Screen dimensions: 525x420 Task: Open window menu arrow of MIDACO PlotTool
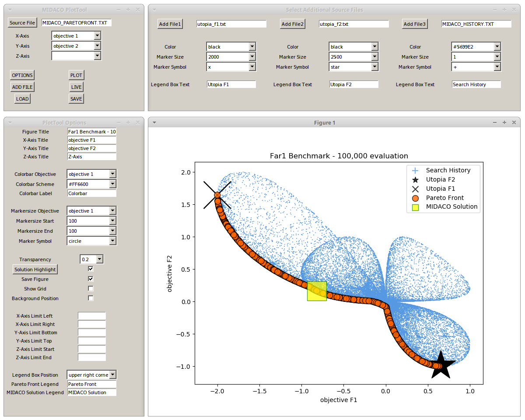pyautogui.click(x=10, y=10)
